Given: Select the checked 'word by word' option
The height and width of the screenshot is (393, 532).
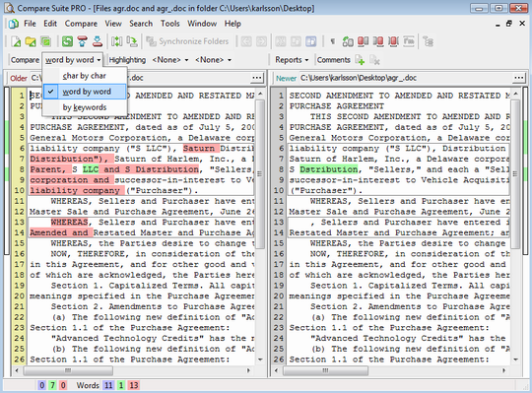Looking at the screenshot, I should (85, 92).
